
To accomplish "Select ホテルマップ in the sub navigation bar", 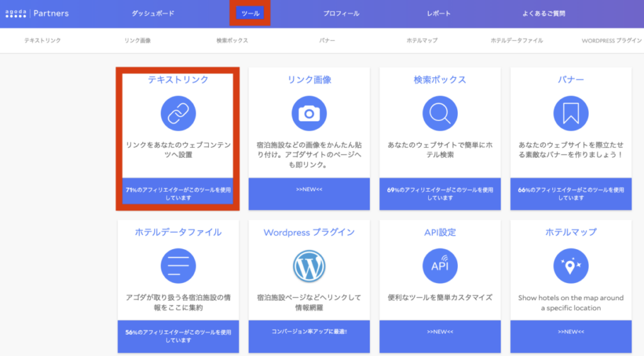I will pos(422,40).
